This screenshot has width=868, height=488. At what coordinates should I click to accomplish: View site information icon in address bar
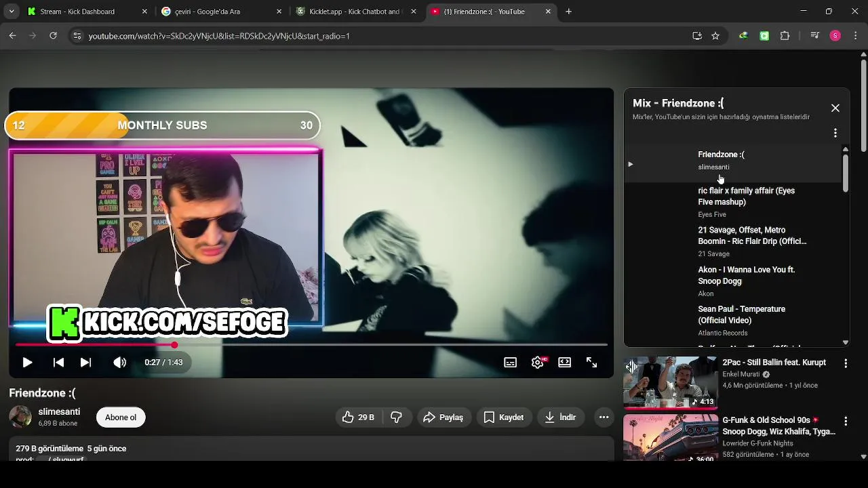point(77,36)
